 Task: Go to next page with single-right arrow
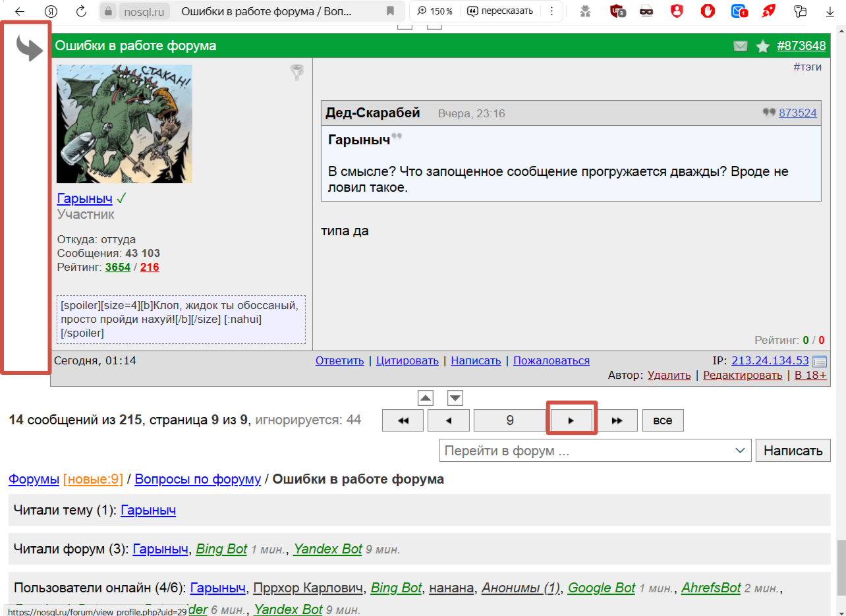tap(571, 420)
